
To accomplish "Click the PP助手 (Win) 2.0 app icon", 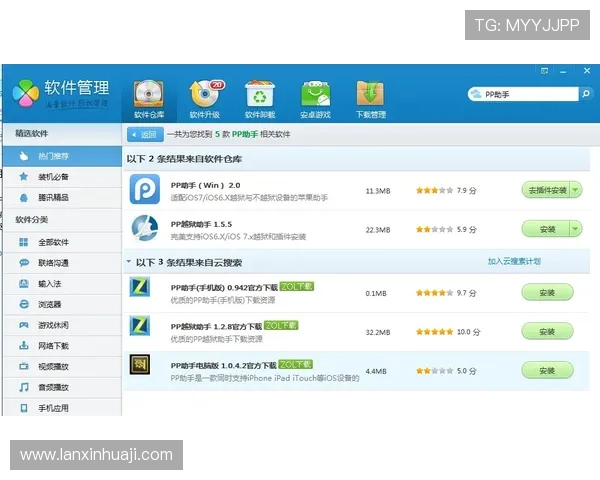I will [x=145, y=189].
